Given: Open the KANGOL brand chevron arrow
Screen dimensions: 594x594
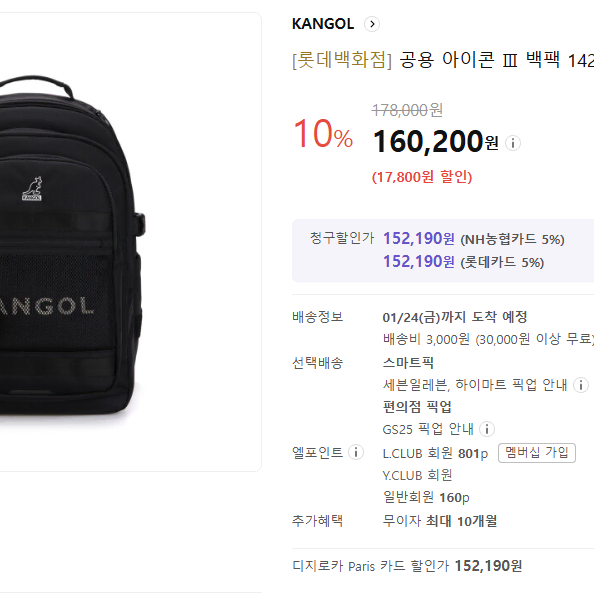Looking at the screenshot, I should (x=372, y=24).
